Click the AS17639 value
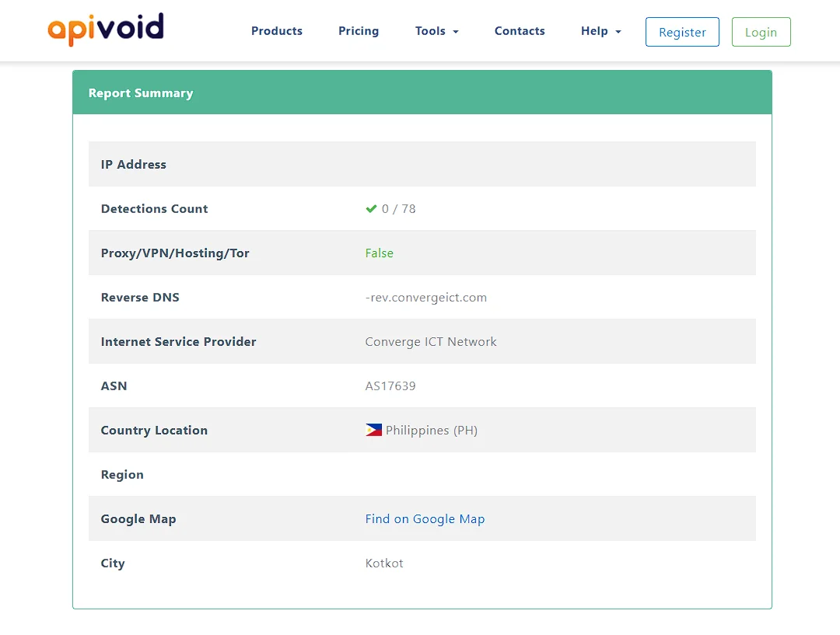This screenshot has width=840, height=635. click(390, 386)
